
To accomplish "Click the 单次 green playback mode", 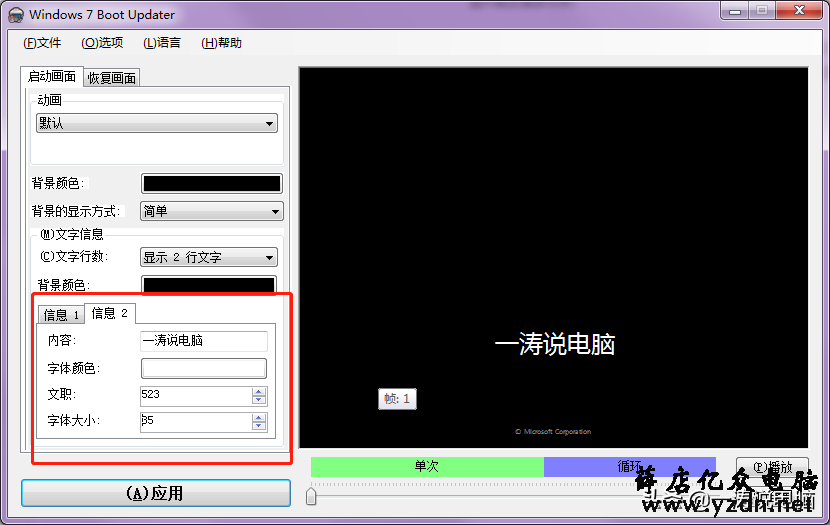I will [x=427, y=467].
